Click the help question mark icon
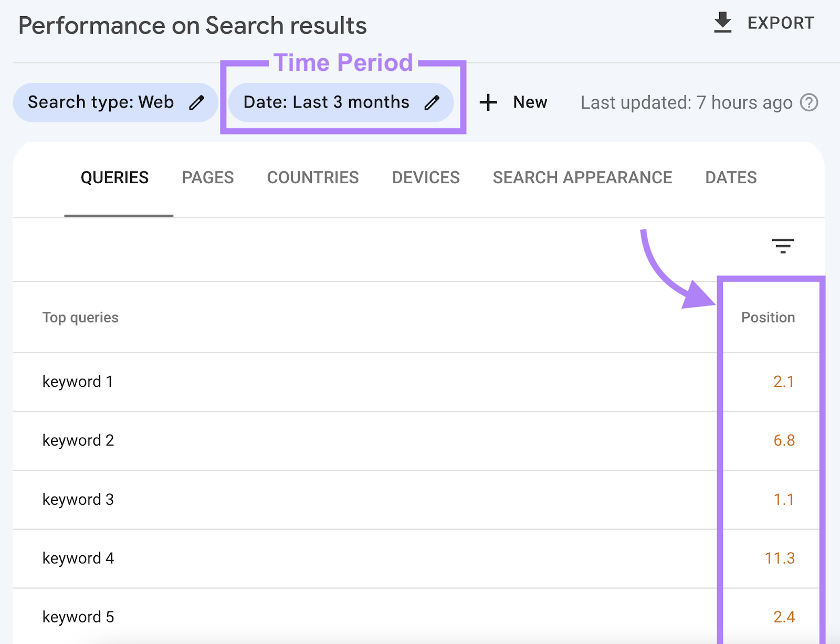 click(x=809, y=102)
